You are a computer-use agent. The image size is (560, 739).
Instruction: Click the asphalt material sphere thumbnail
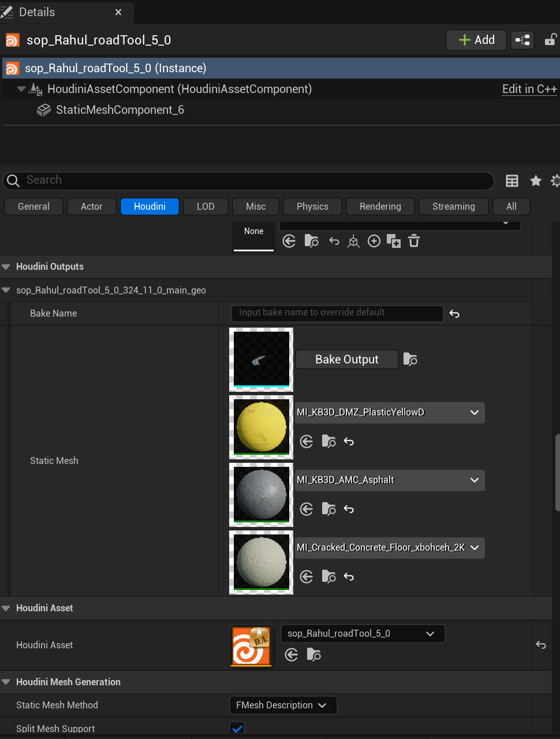[260, 495]
